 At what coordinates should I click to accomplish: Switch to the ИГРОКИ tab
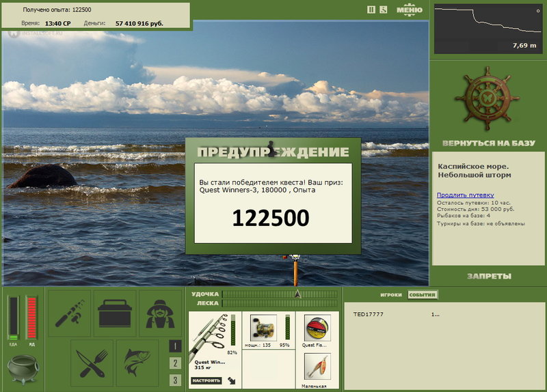(390, 295)
